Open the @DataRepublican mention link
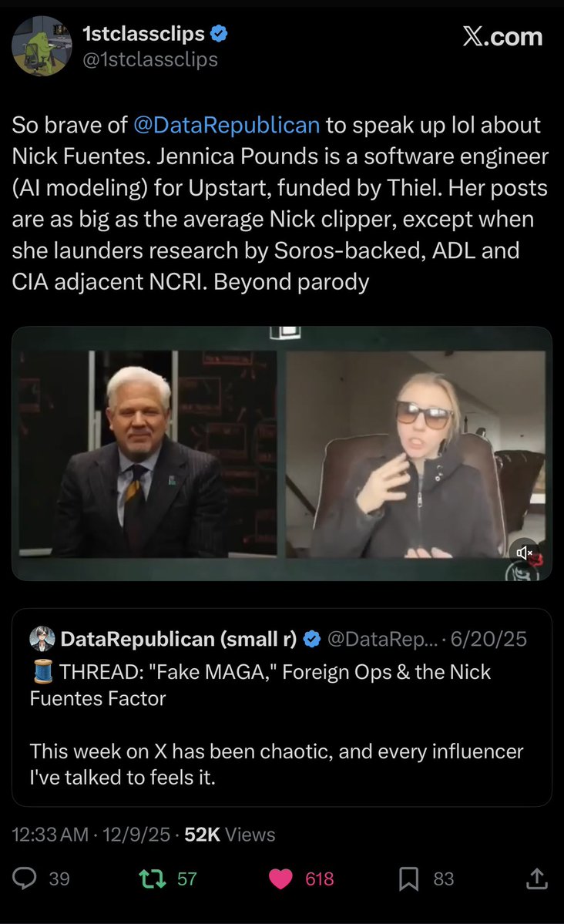 (227, 125)
